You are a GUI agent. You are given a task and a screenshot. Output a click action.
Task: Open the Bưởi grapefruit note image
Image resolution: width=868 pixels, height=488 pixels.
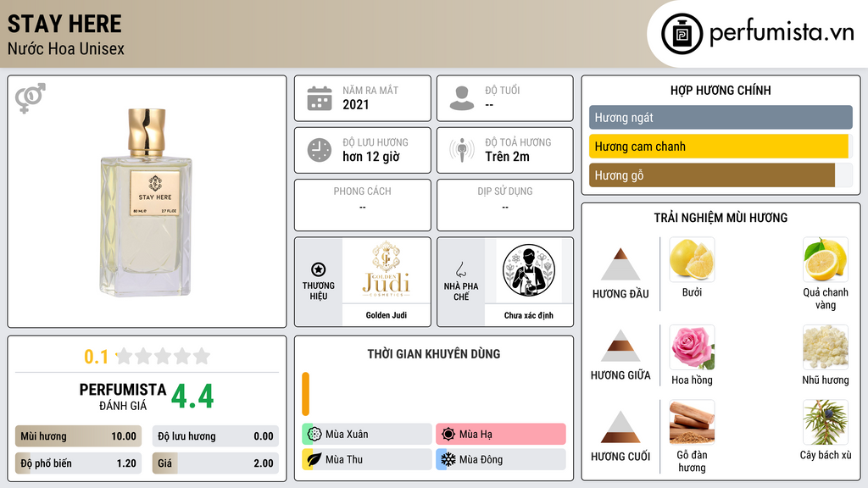pos(692,259)
